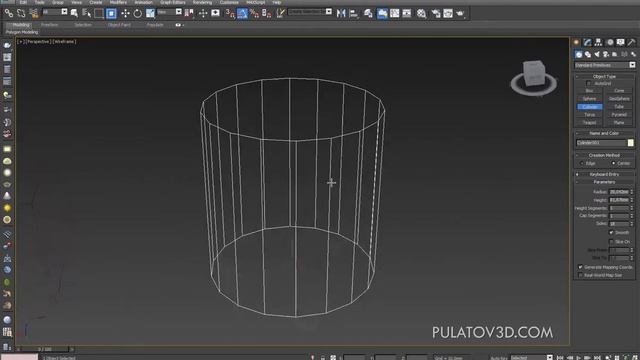The height and width of the screenshot is (360, 640).
Task: Activate Bind to Space Warp tool
Action: coord(33,13)
